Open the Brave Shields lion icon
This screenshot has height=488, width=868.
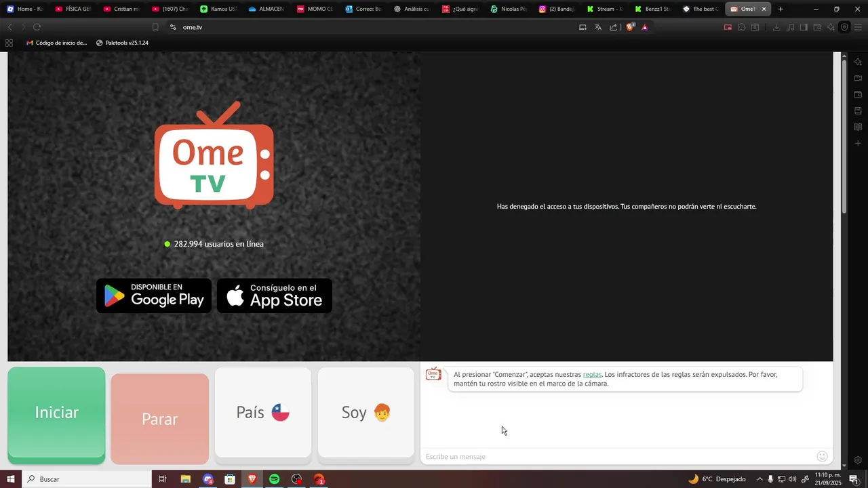click(x=630, y=27)
